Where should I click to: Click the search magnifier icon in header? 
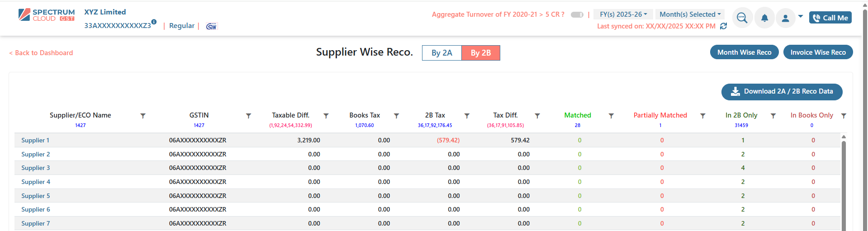tap(742, 18)
